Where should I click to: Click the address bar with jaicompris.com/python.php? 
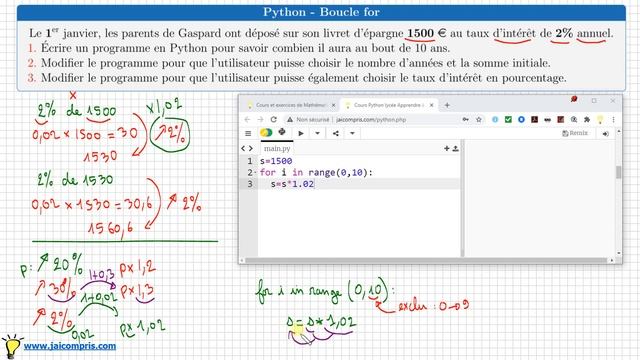[x=371, y=120]
